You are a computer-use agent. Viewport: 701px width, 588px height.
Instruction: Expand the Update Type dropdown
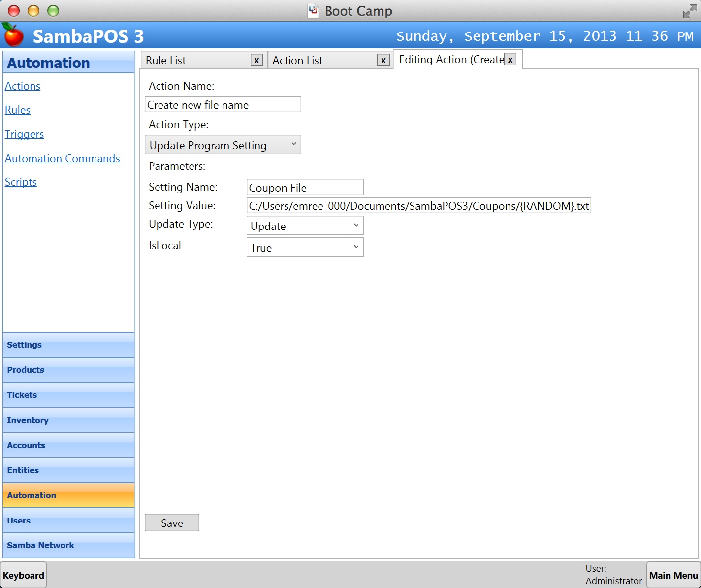(x=305, y=226)
